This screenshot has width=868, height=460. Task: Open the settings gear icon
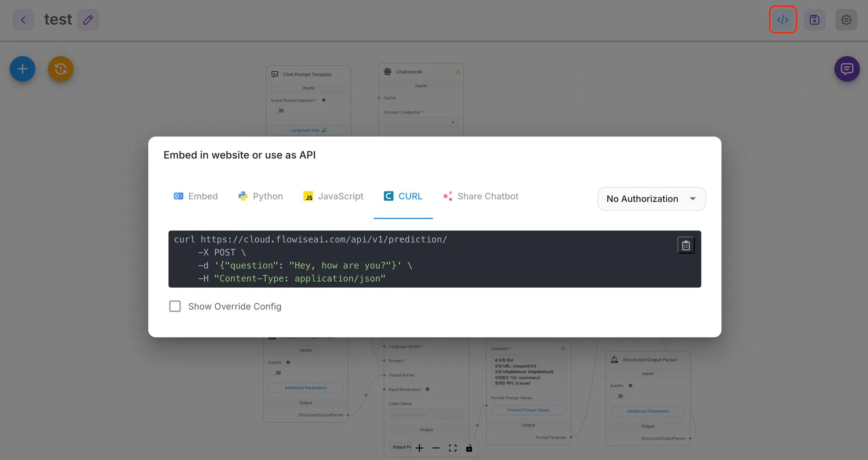pos(846,19)
